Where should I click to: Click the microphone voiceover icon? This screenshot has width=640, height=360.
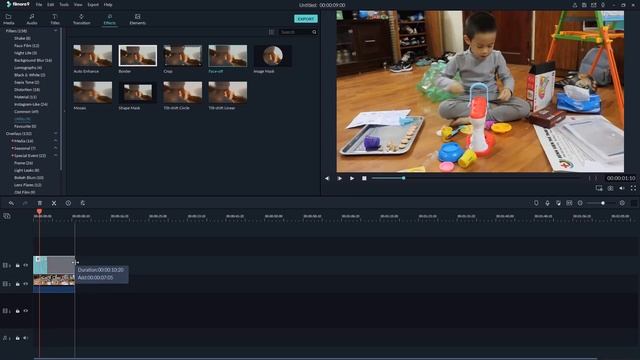click(547, 203)
